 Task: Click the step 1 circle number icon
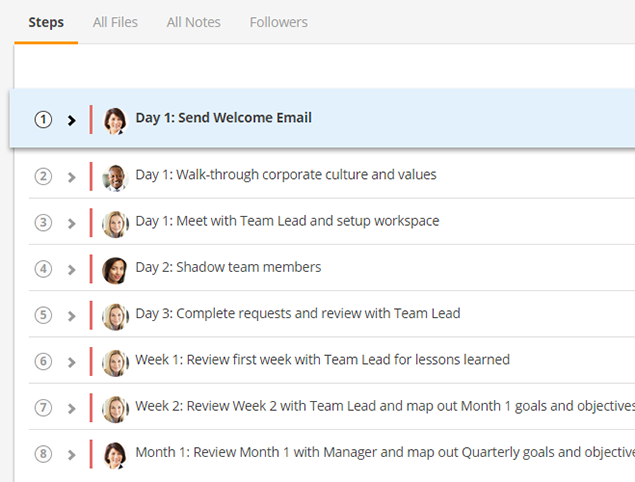click(43, 119)
